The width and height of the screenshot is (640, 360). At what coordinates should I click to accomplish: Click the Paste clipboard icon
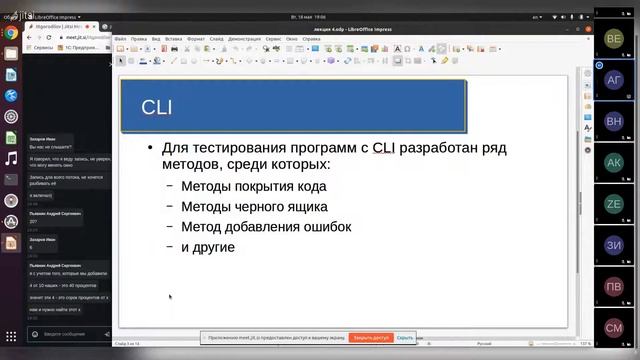click(x=207, y=49)
